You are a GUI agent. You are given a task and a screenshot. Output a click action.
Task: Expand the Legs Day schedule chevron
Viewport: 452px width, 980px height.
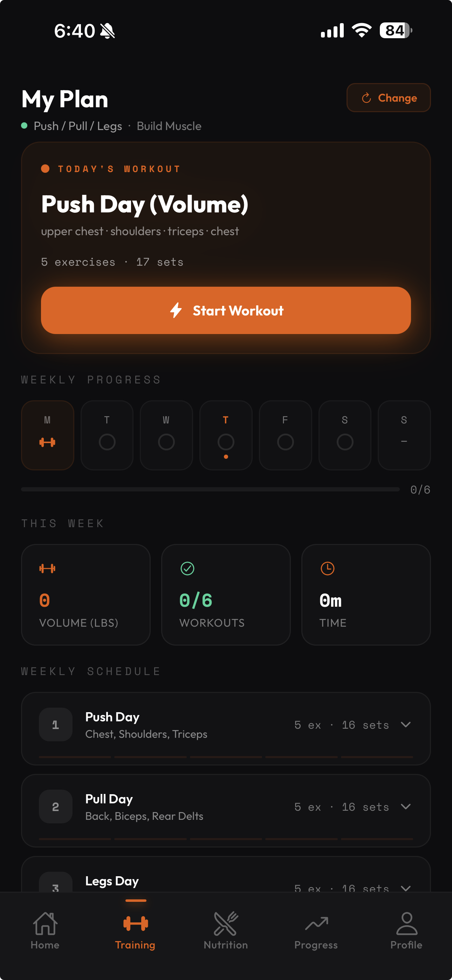click(x=406, y=888)
